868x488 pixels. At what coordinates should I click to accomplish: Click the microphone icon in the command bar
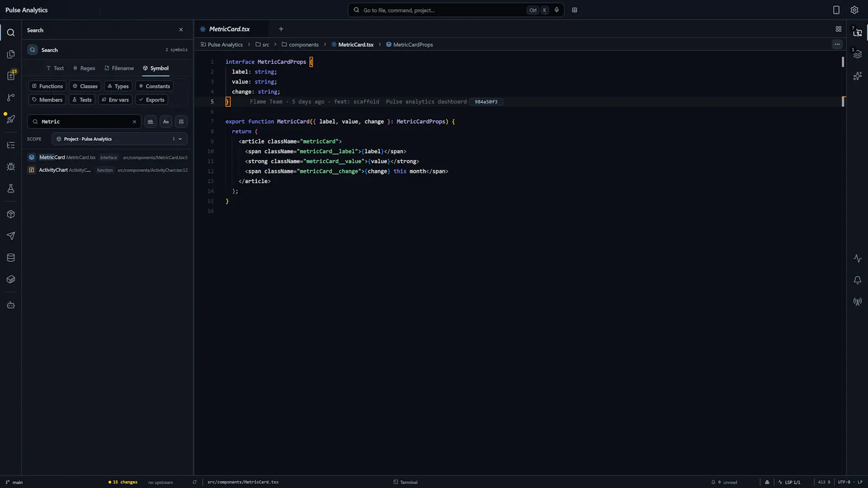(x=557, y=10)
